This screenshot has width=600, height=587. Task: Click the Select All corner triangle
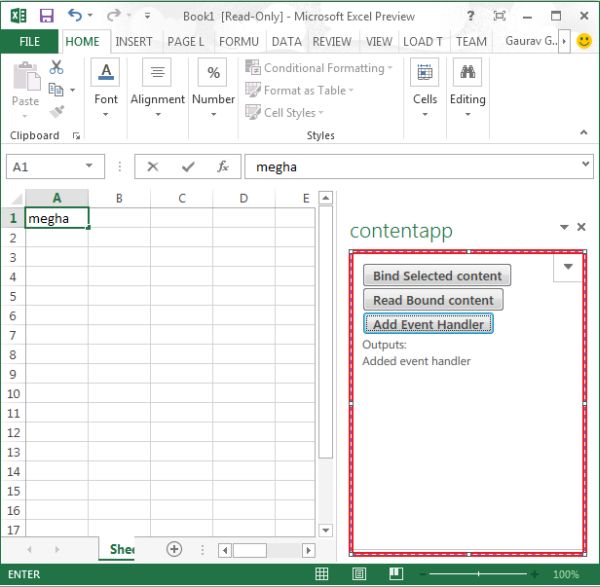16,199
